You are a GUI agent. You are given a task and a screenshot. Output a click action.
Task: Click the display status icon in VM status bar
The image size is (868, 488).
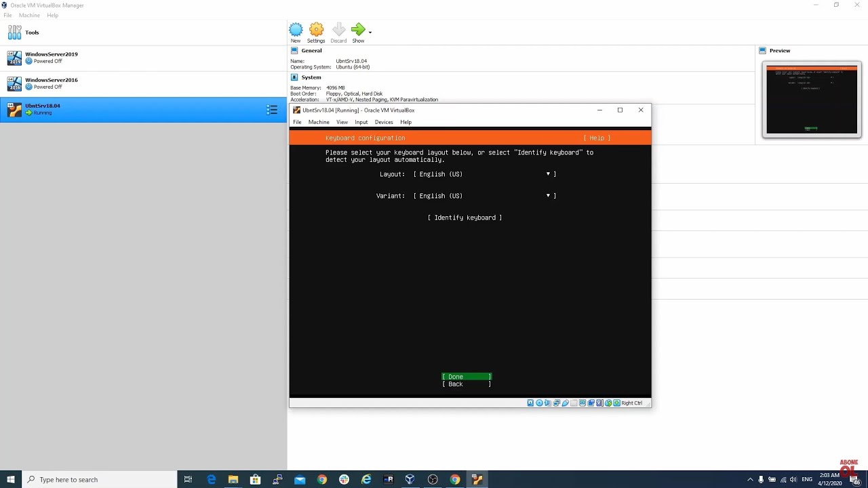pos(583,403)
